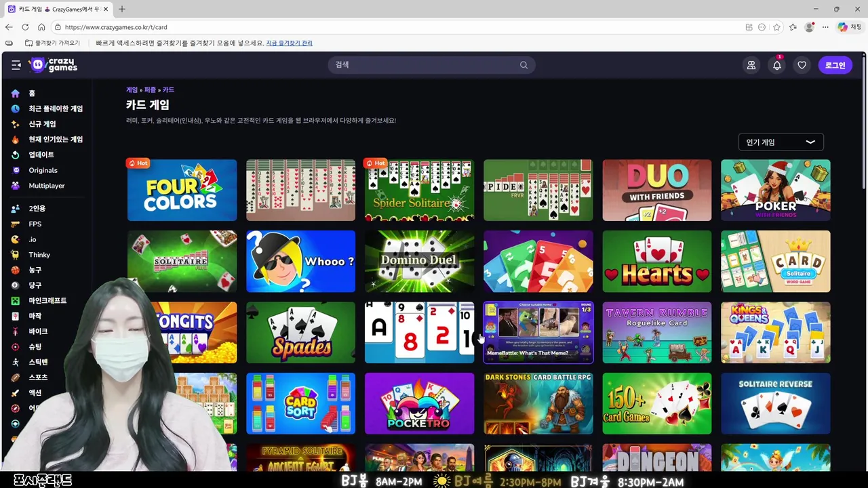This screenshot has width=868, height=488.
Task: Click the 당구 billiards icon
Action: tap(15, 285)
